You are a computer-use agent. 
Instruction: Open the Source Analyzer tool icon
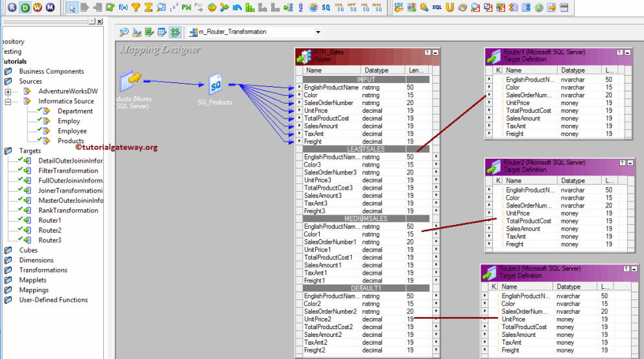pyautogui.click(x=124, y=32)
